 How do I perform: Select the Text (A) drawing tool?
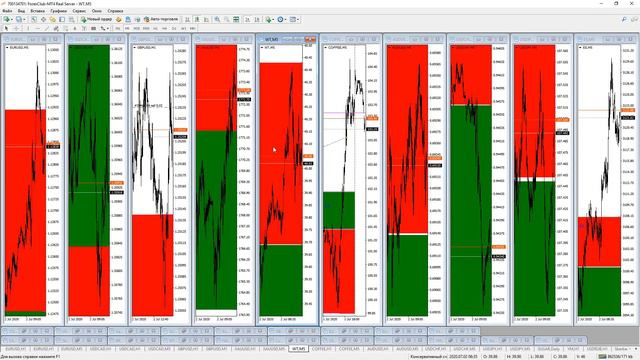pyautogui.click(x=75, y=28)
